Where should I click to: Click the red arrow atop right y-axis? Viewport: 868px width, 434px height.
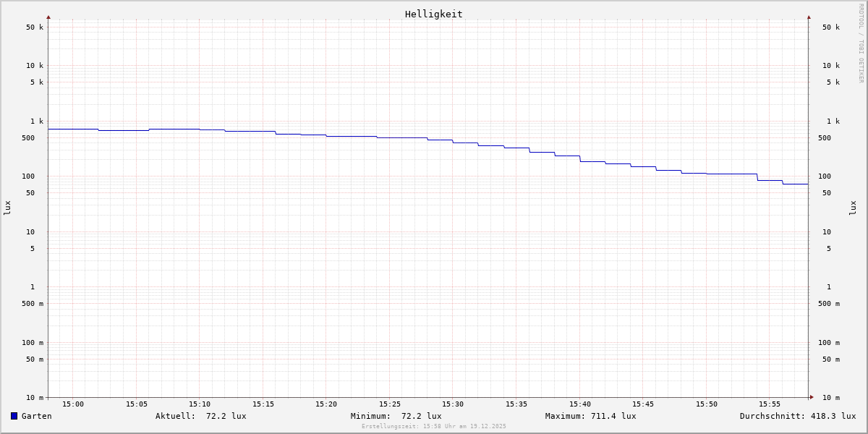[x=809, y=17]
